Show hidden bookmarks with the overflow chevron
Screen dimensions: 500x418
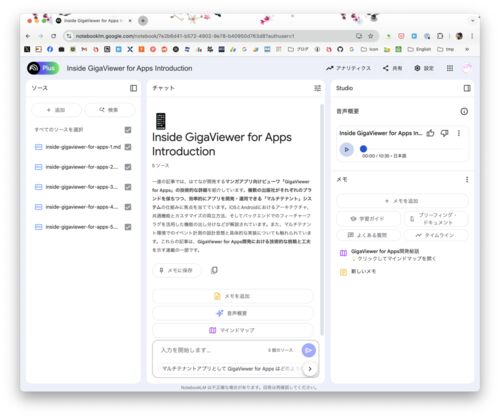coord(467,49)
